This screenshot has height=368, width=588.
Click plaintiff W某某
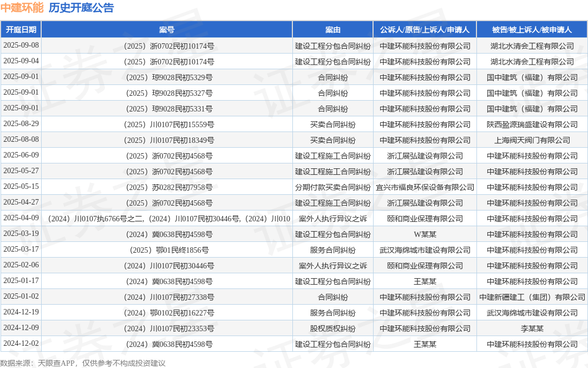(x=425, y=234)
